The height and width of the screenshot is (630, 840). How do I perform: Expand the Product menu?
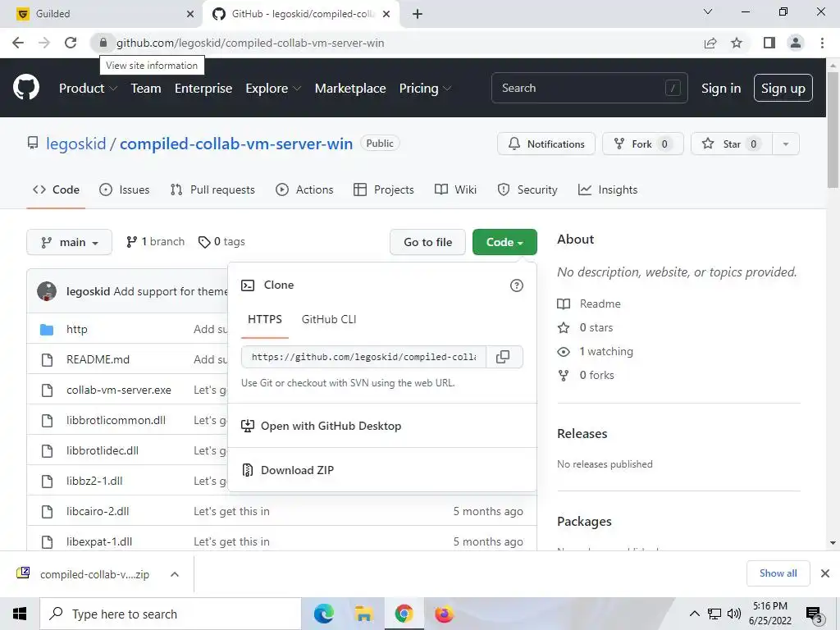pyautogui.click(x=88, y=89)
